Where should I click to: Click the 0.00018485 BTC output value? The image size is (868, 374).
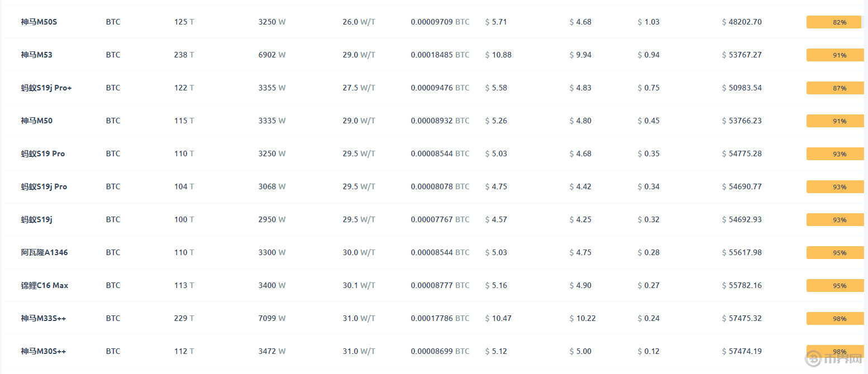pos(440,55)
